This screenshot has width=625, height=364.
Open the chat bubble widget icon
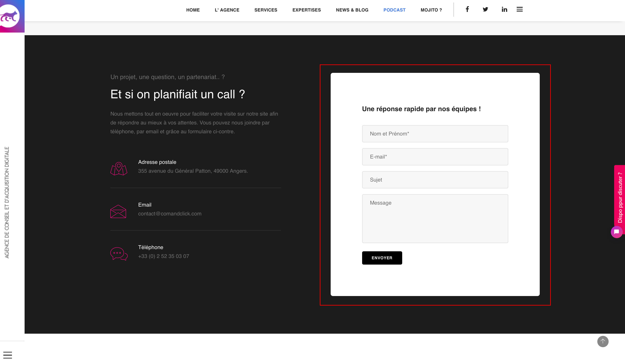(x=616, y=232)
